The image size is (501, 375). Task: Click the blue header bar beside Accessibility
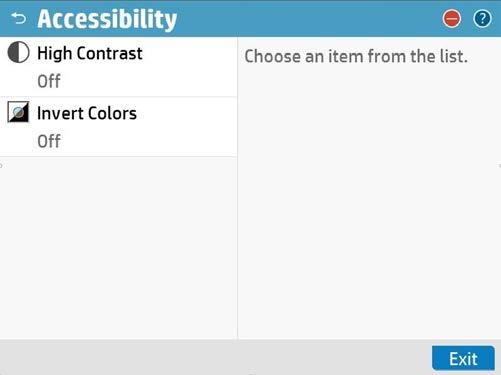(308, 19)
